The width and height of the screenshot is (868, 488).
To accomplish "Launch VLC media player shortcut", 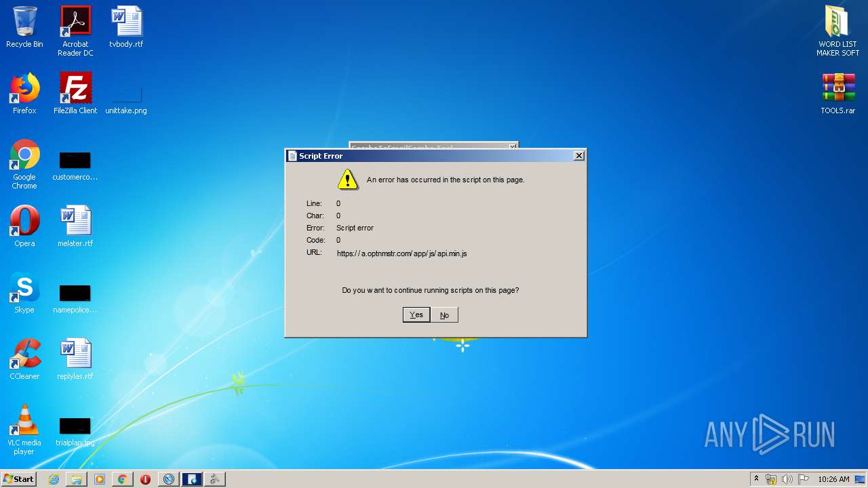I will pos(24,430).
